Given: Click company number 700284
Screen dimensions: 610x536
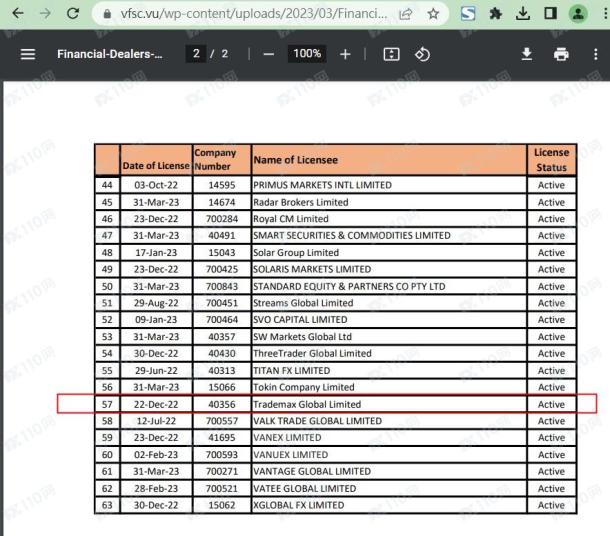Looking at the screenshot, I should click(x=222, y=219).
